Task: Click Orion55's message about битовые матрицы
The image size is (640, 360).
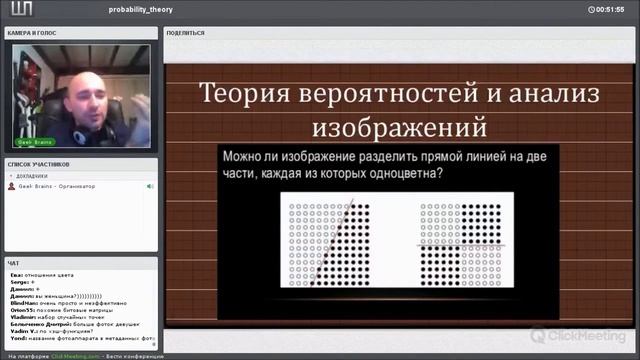Action: click(x=62, y=310)
